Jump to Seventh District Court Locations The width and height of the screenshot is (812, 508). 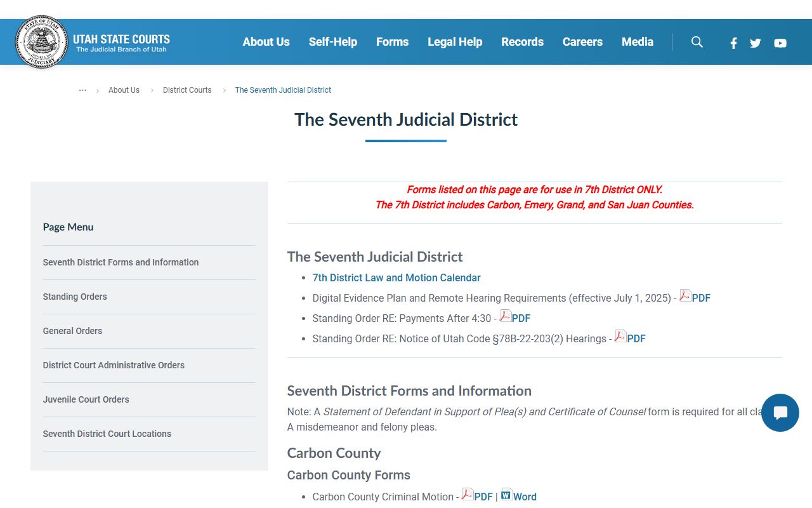107,434
